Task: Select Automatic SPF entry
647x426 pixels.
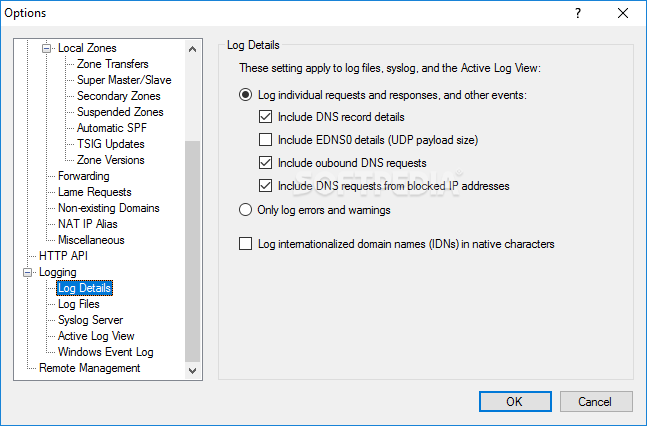Action: tap(112, 128)
